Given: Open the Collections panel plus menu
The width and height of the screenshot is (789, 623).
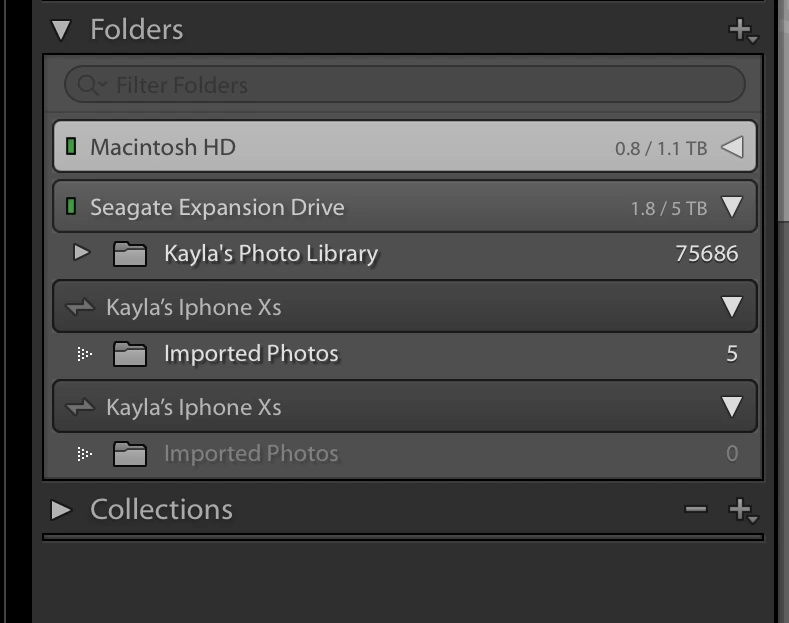Looking at the screenshot, I should pyautogui.click(x=743, y=510).
